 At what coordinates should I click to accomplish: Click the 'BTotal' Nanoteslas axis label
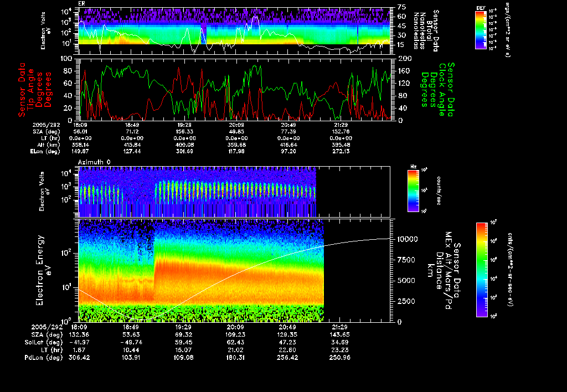(x=429, y=30)
